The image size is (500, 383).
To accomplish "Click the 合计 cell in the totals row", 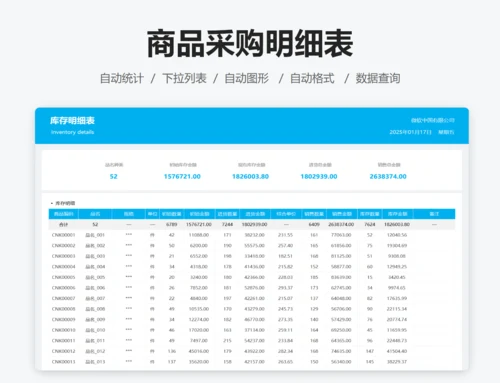I will pyautogui.click(x=63, y=224).
